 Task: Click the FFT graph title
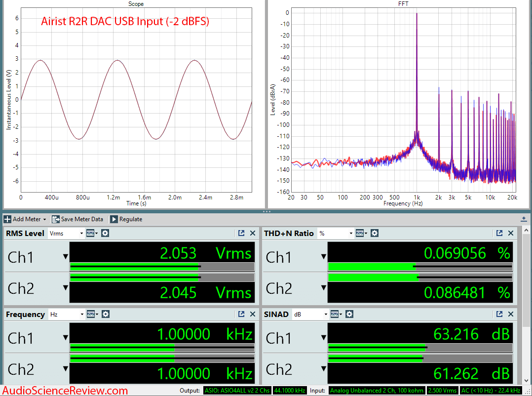pos(403,4)
